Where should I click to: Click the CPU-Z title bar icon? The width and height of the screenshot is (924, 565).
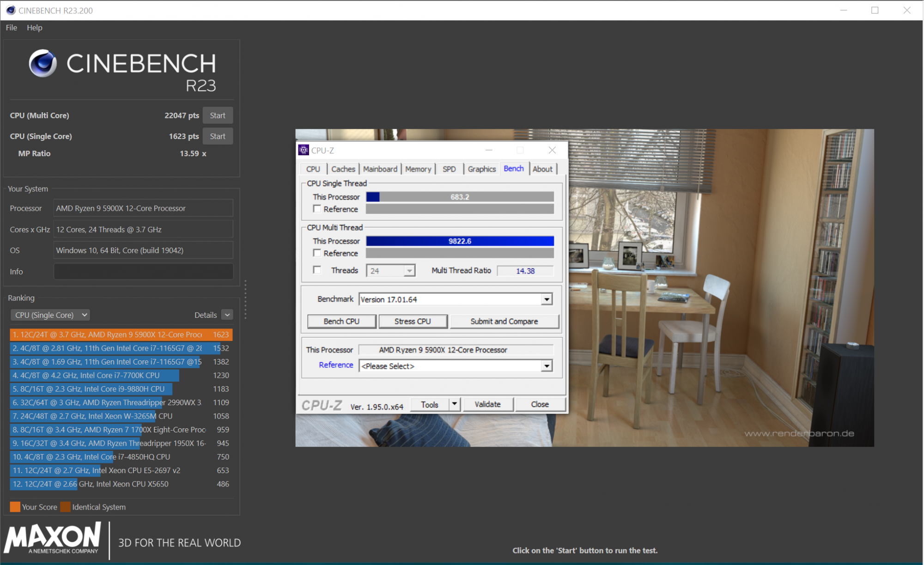click(304, 150)
